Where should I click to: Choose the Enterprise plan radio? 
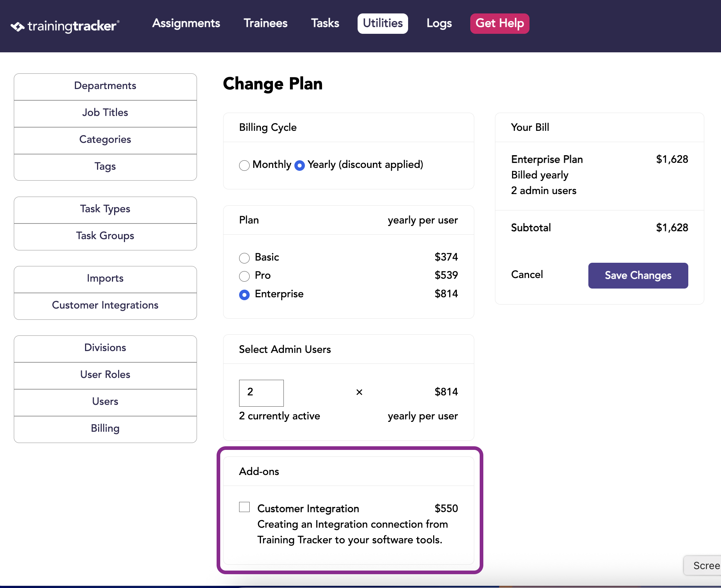(x=244, y=295)
